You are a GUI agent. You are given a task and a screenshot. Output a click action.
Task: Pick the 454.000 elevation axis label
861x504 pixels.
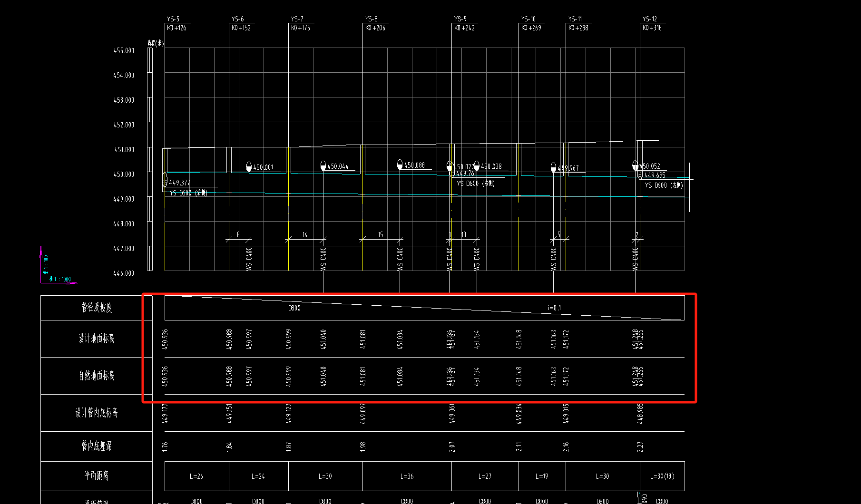click(x=124, y=75)
